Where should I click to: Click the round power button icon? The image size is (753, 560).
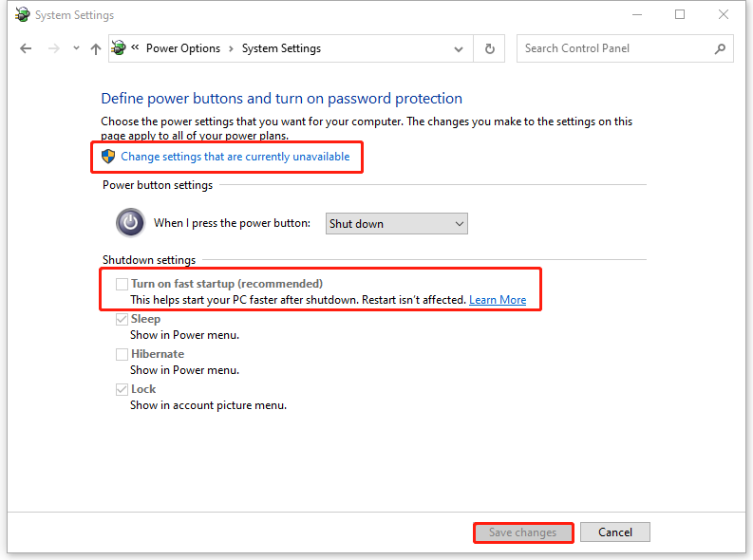pos(130,223)
